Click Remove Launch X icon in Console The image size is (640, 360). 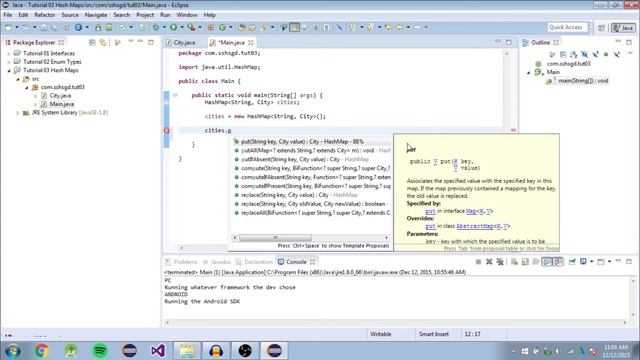pos(489,262)
